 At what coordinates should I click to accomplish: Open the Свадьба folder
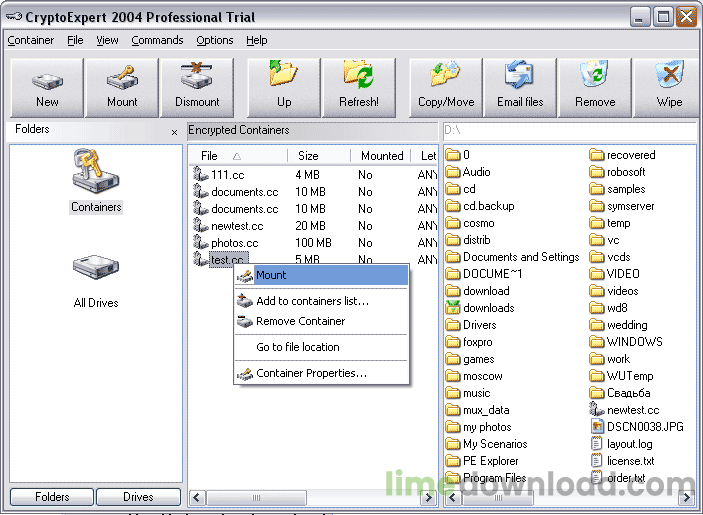[620, 393]
